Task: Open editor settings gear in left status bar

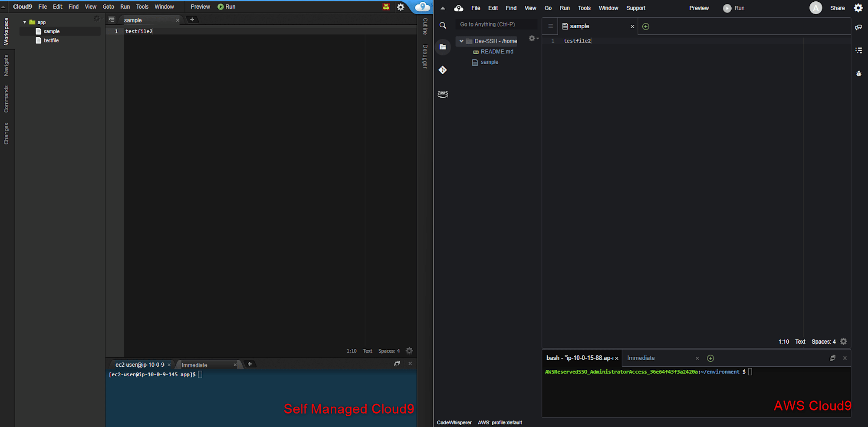Action: [x=409, y=351]
